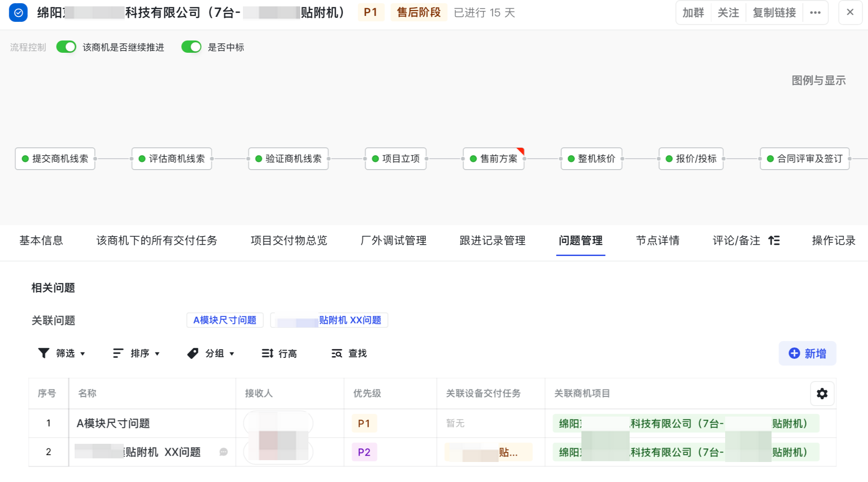
Task: Toggle the 该商机是否继续推进 switch
Action: click(x=66, y=47)
